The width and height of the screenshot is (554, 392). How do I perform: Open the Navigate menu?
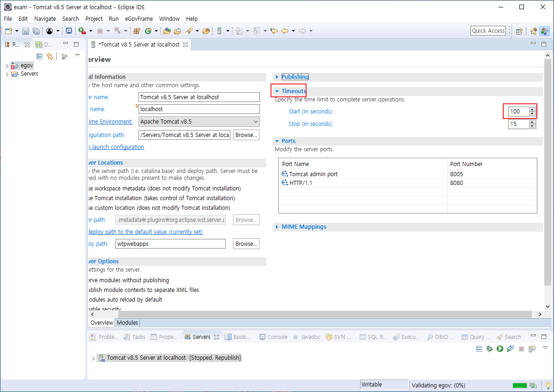45,19
